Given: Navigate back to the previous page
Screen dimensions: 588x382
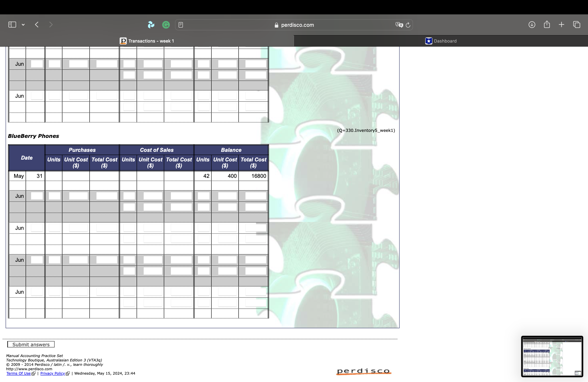Looking at the screenshot, I should pos(37,24).
